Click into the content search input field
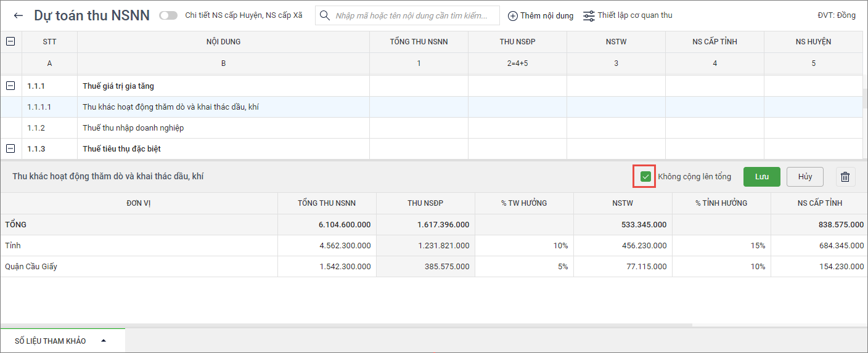 click(x=413, y=15)
